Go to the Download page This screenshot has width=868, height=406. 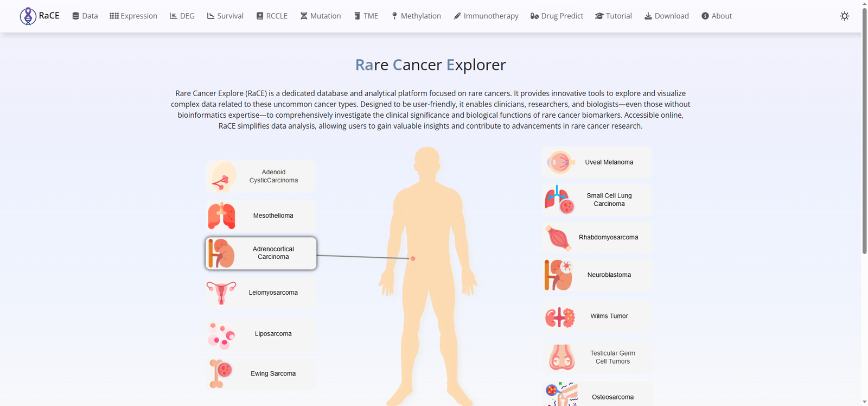coord(667,16)
